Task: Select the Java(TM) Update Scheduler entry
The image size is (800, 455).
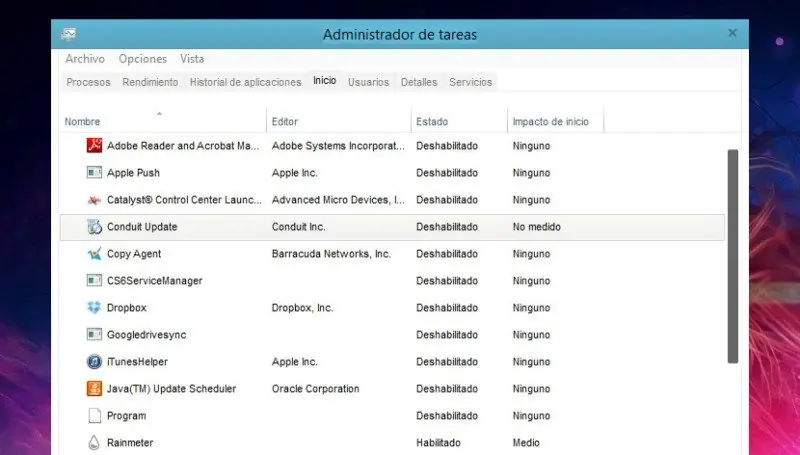Action: coord(171,389)
